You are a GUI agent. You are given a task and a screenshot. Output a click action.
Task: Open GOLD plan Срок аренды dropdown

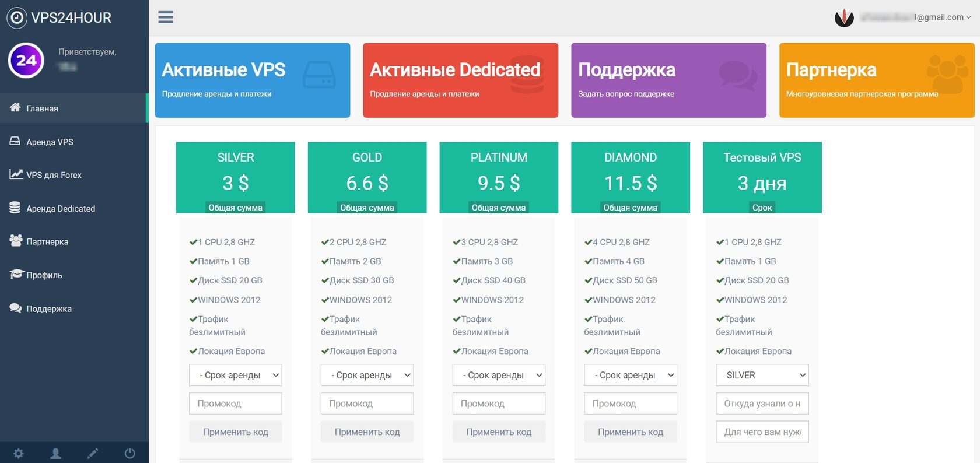click(x=367, y=375)
